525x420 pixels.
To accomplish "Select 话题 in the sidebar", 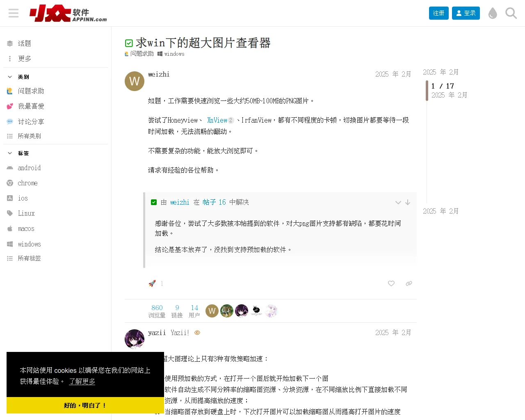I will pyautogui.click(x=25, y=43).
